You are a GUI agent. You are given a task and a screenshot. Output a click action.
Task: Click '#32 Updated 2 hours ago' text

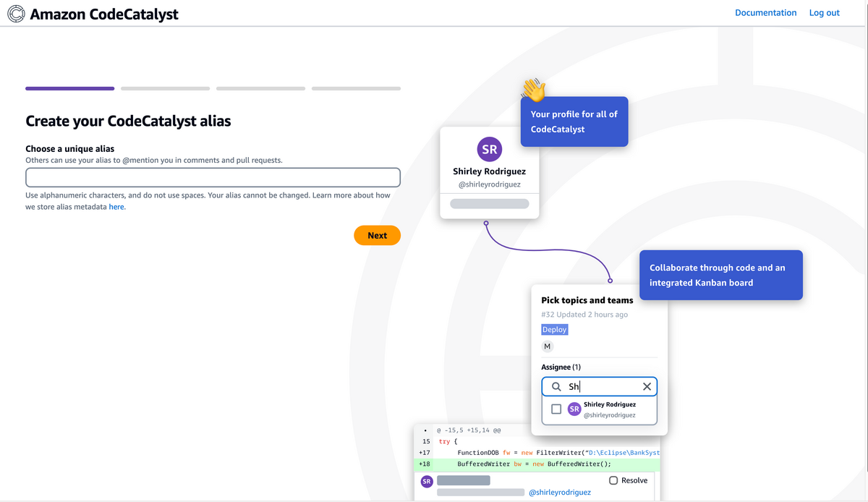[584, 315]
